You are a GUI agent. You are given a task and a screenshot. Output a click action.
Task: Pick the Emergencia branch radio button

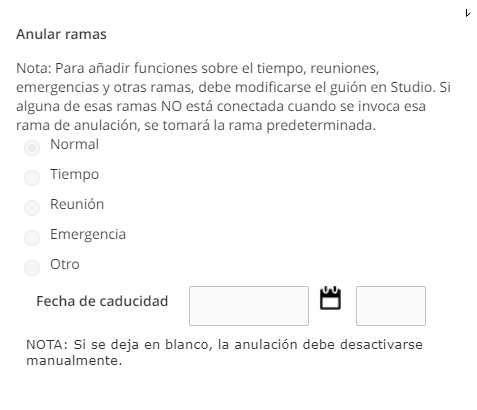(x=32, y=238)
